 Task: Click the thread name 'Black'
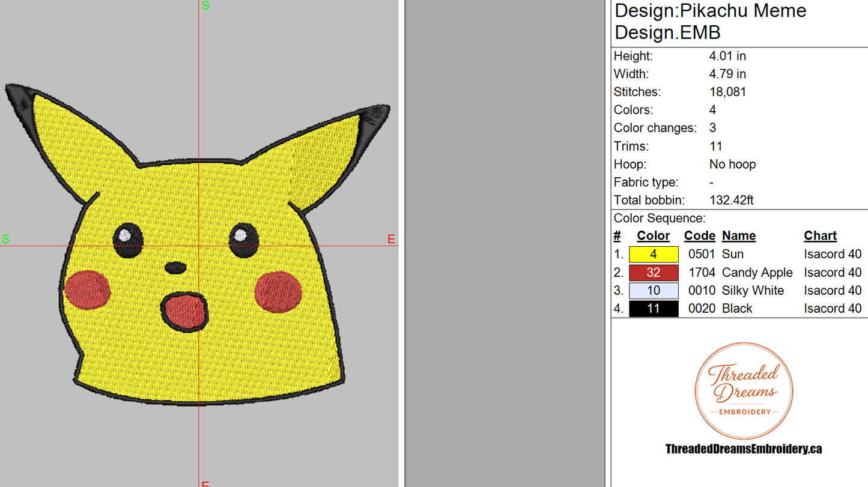737,309
